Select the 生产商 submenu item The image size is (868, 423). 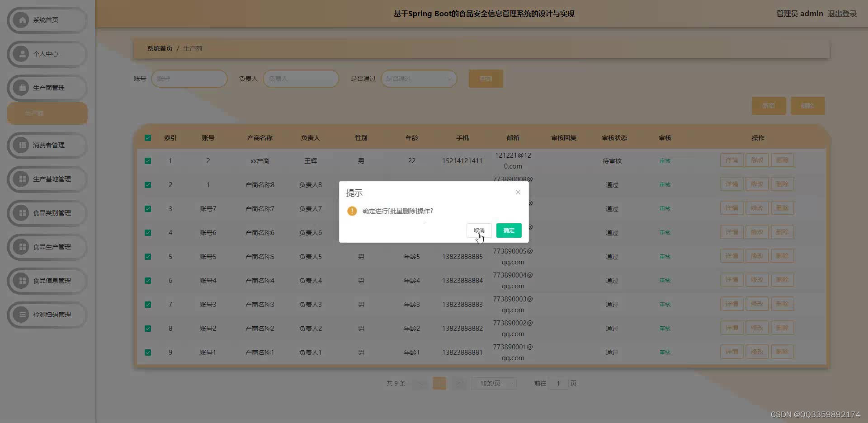coord(47,113)
